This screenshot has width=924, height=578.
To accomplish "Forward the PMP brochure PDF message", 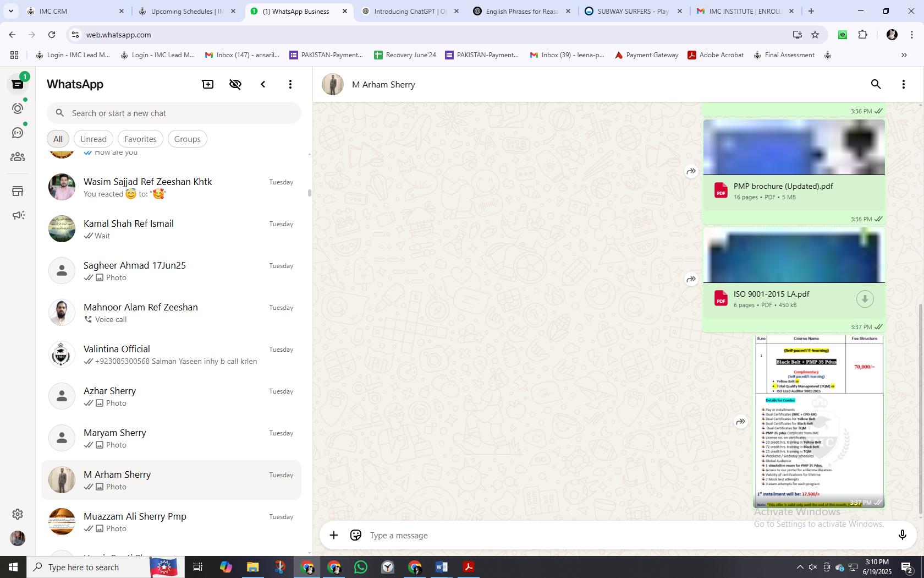I will (x=691, y=171).
